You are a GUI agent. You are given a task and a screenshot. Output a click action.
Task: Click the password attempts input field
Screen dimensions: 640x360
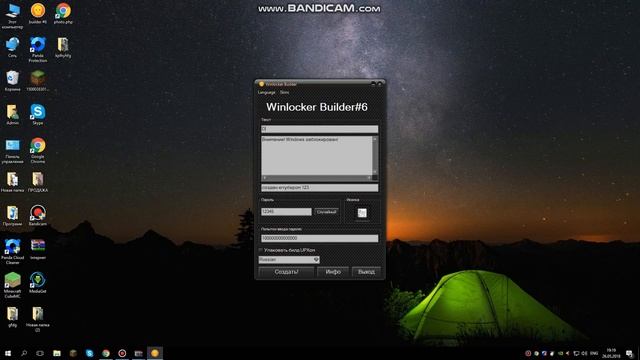320,238
